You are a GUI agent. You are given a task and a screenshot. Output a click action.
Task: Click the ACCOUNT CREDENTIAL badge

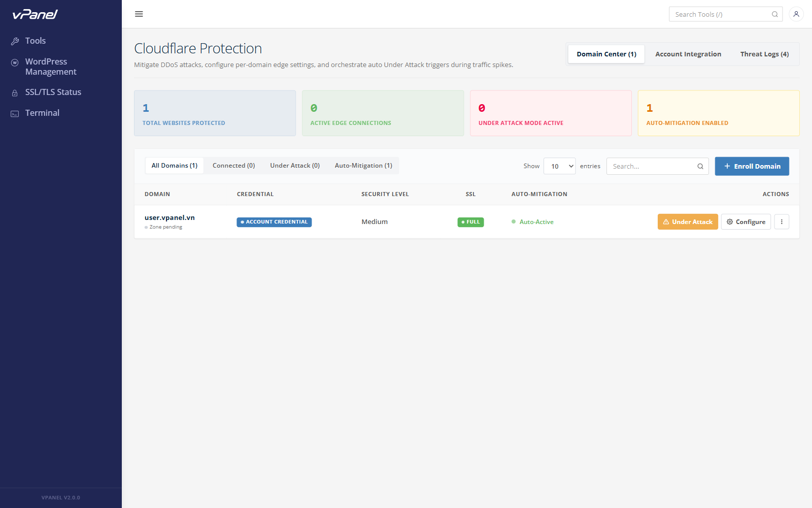coord(274,222)
